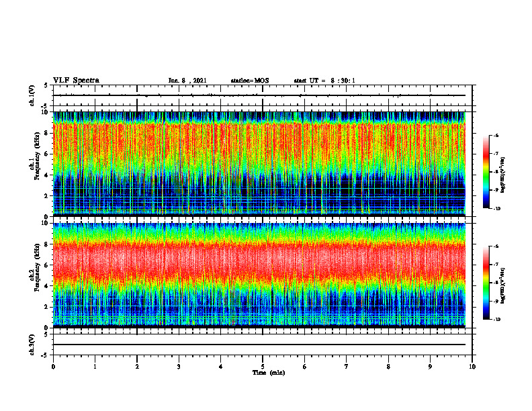Click the time axis tick label "4"
The image size is (532, 411).
221,367
